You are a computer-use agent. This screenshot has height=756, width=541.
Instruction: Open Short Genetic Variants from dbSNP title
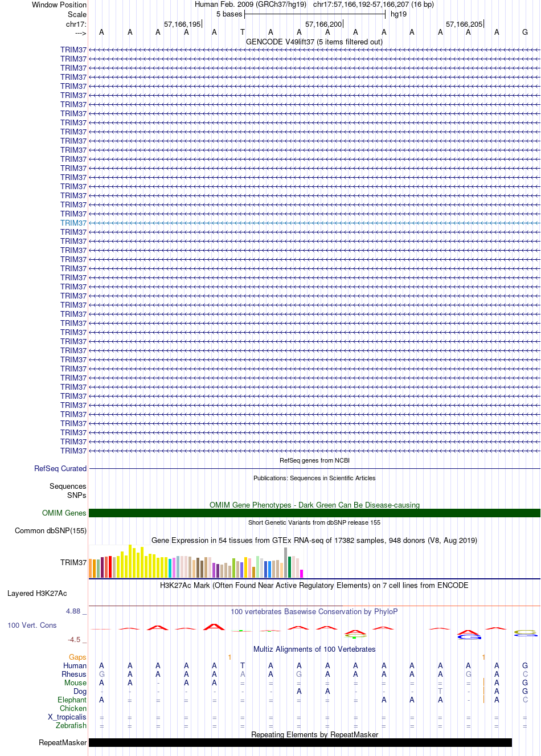click(x=314, y=522)
